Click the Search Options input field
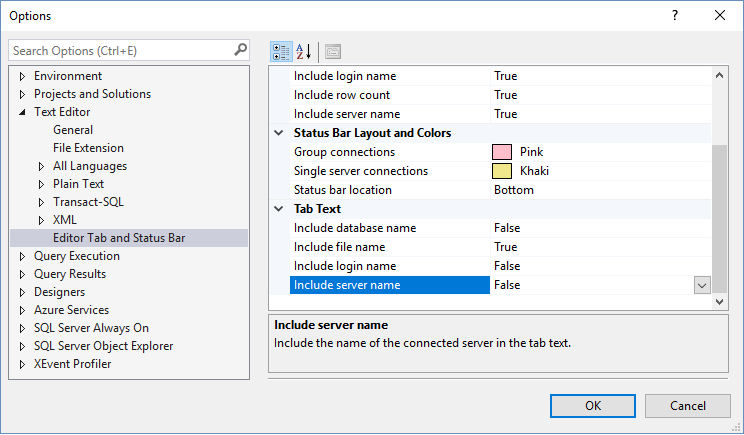744x435 pixels. coord(120,50)
